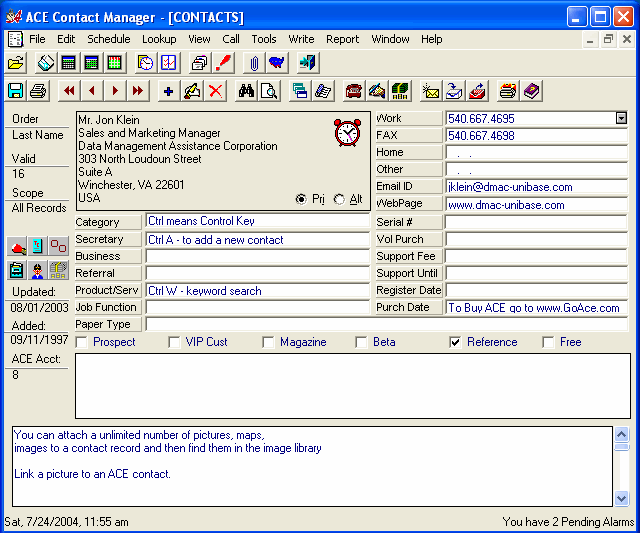Screen dimensions: 640x533
Task: Click the exit door icon
Action: [308, 63]
